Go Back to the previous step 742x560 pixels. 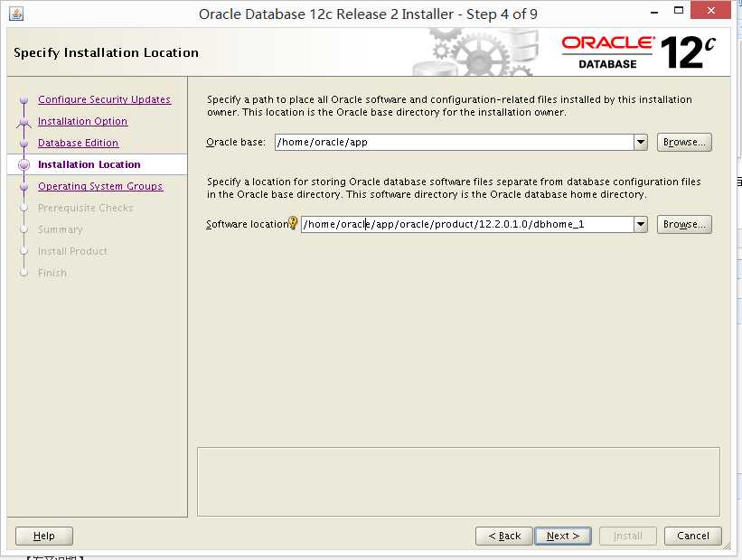tap(504, 536)
